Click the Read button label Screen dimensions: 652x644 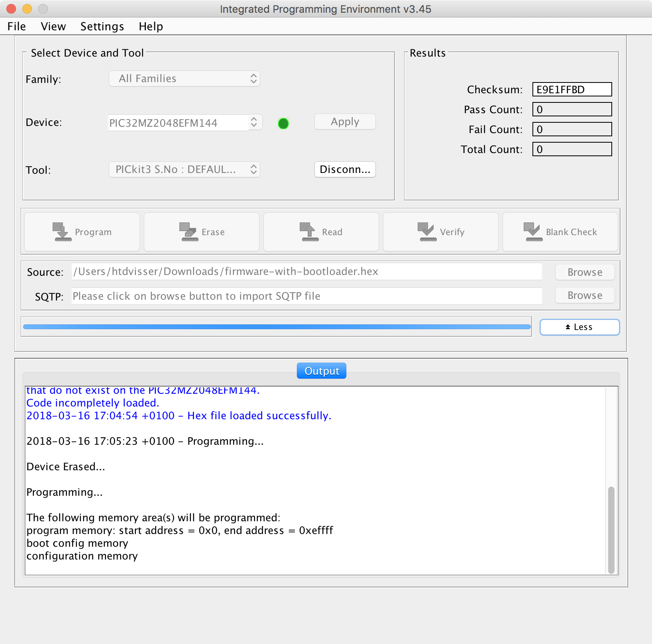[x=332, y=232]
